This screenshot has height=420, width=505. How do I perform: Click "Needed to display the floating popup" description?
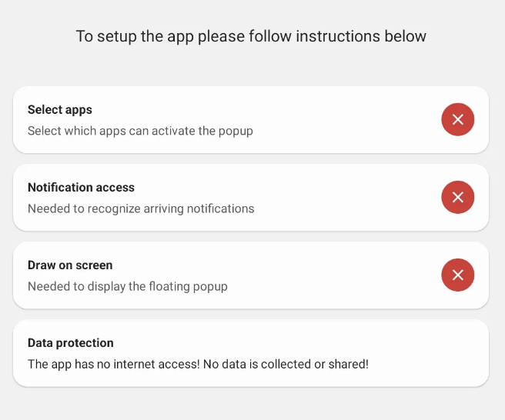coord(128,286)
